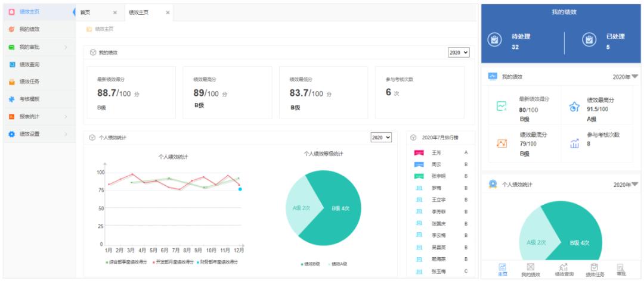644x281 pixels.
Task: Open the 2020 year dropdown in 我的绩效
Action: (459, 53)
